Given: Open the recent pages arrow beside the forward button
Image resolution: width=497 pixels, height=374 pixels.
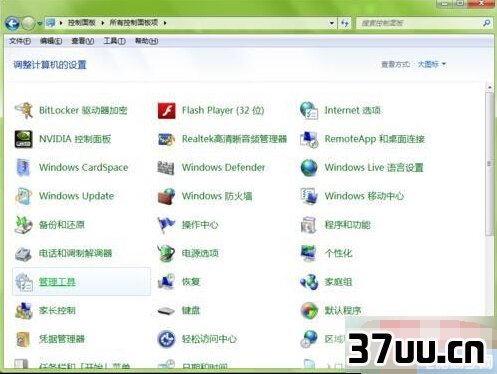Looking at the screenshot, I should pos(40,24).
